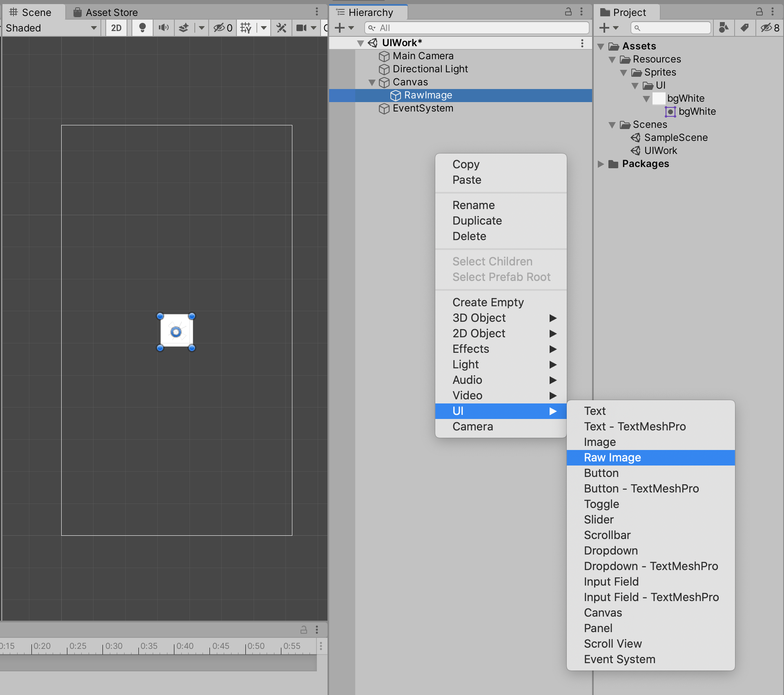
Task: Expand the Packages folder
Action: tap(601, 164)
